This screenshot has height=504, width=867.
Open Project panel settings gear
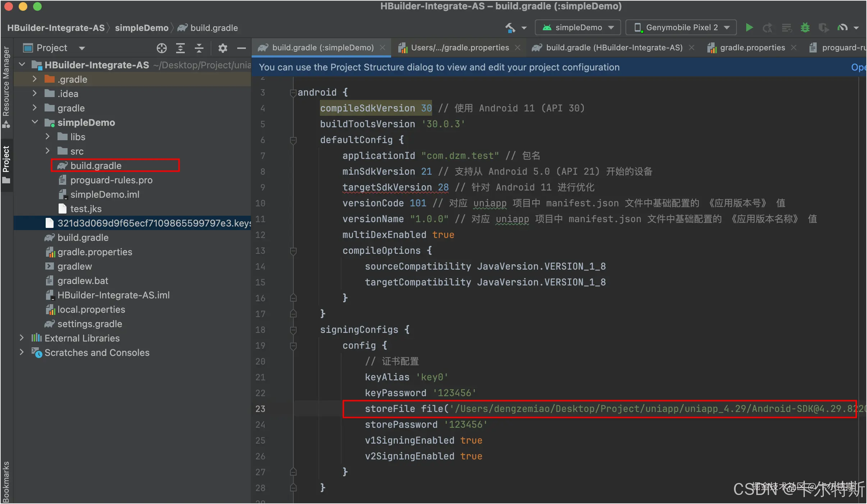tap(223, 48)
